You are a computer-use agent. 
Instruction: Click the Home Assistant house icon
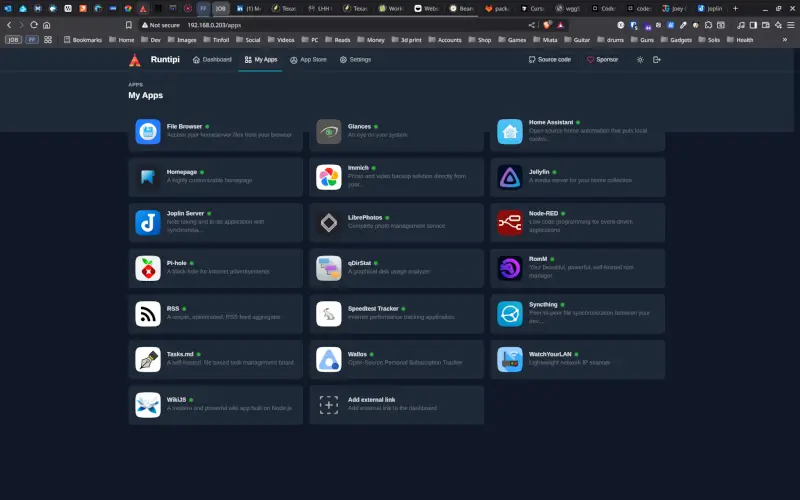[x=510, y=132]
